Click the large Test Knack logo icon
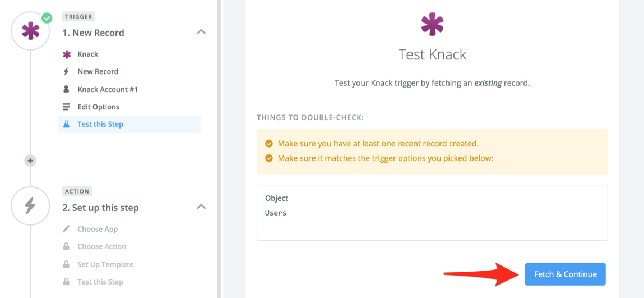 (432, 25)
